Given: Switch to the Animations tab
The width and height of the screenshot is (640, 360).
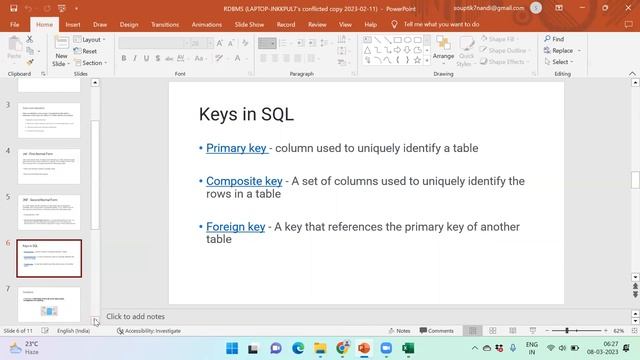Looking at the screenshot, I should tap(207, 24).
